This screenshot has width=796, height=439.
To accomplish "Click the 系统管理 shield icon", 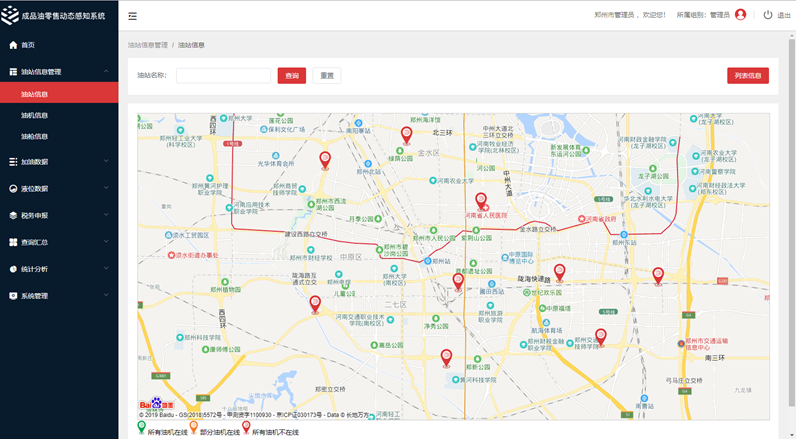I will click(13, 296).
